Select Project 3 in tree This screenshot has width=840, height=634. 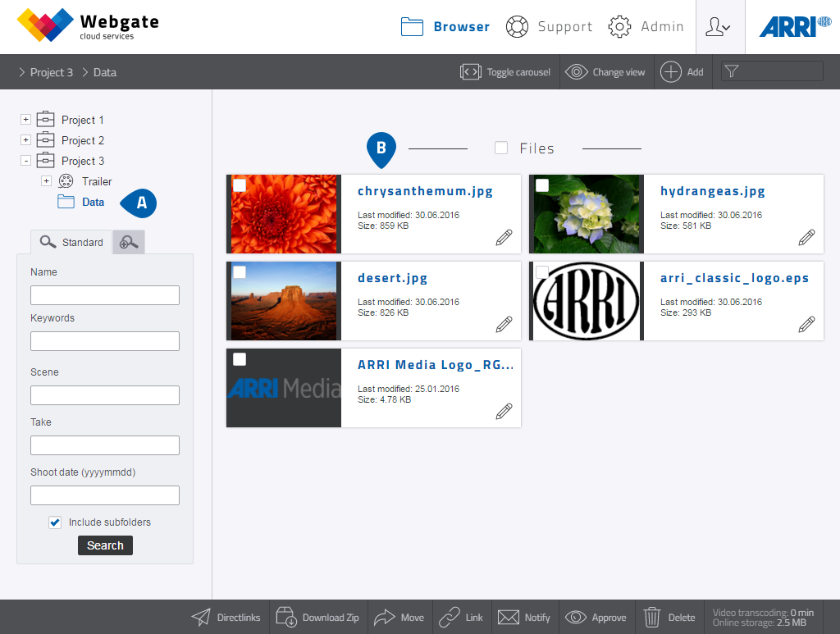click(x=83, y=161)
